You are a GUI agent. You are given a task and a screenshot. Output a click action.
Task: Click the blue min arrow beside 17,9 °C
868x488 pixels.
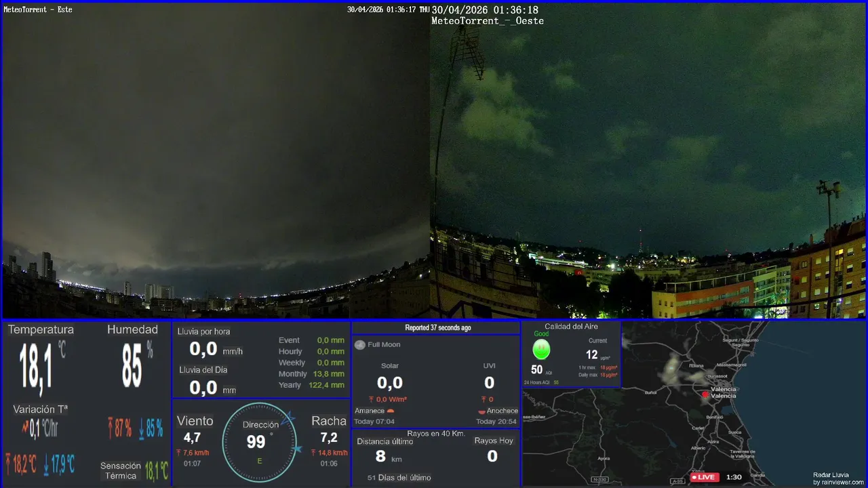tap(46, 464)
